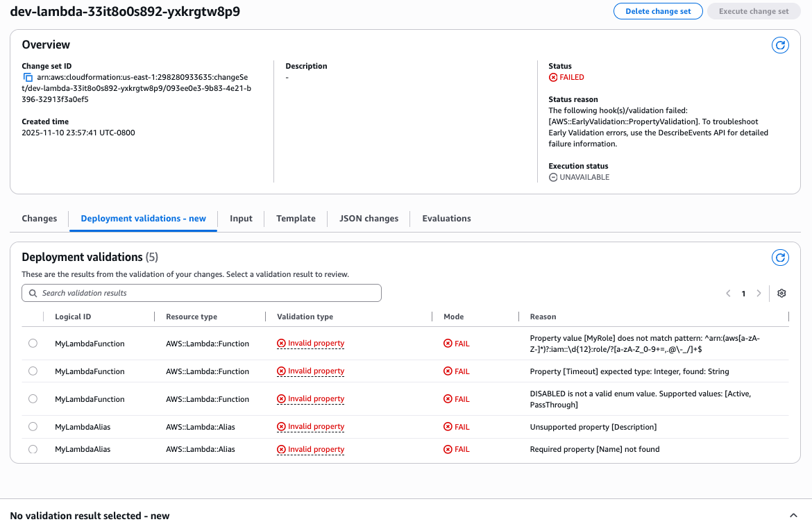Collapse the No validation result selected panel

pos(793,515)
